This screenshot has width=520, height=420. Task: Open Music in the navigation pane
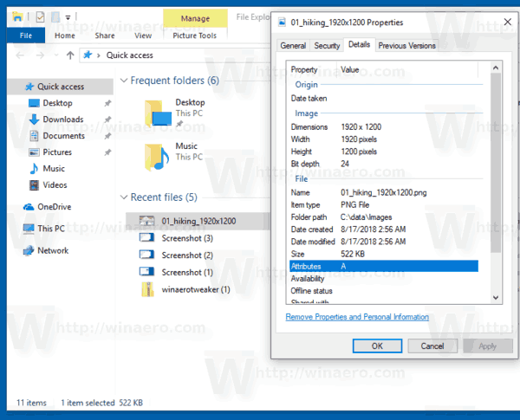(54, 168)
